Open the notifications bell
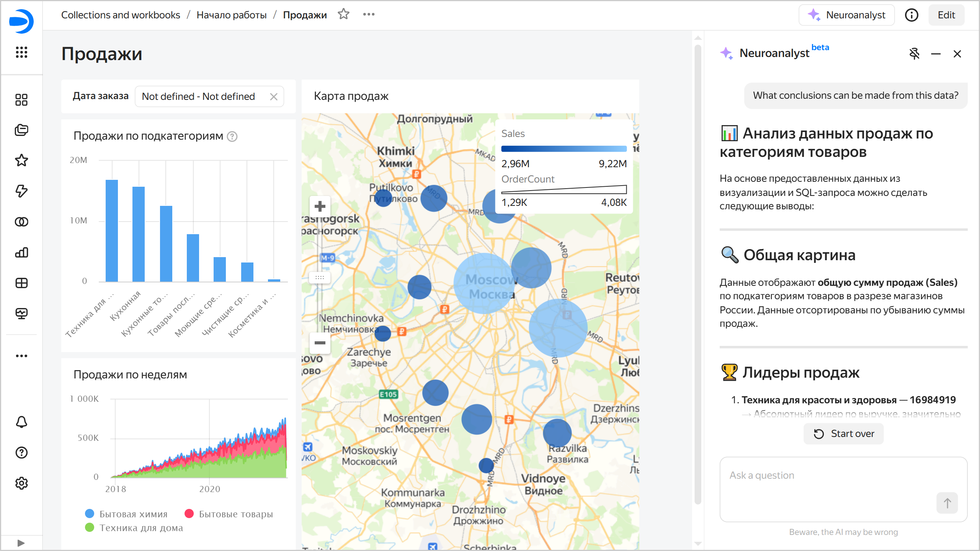The height and width of the screenshot is (551, 980). click(x=21, y=422)
